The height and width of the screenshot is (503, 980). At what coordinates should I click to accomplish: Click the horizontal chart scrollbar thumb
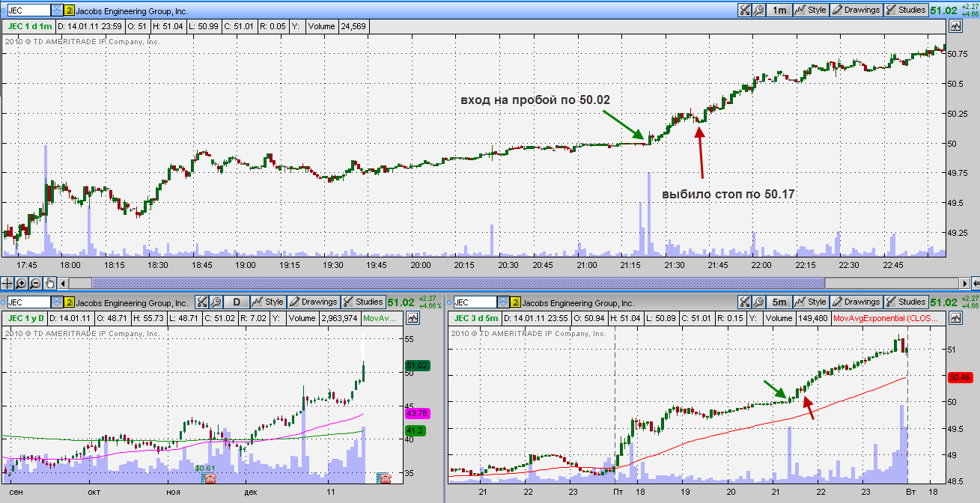tap(457, 283)
